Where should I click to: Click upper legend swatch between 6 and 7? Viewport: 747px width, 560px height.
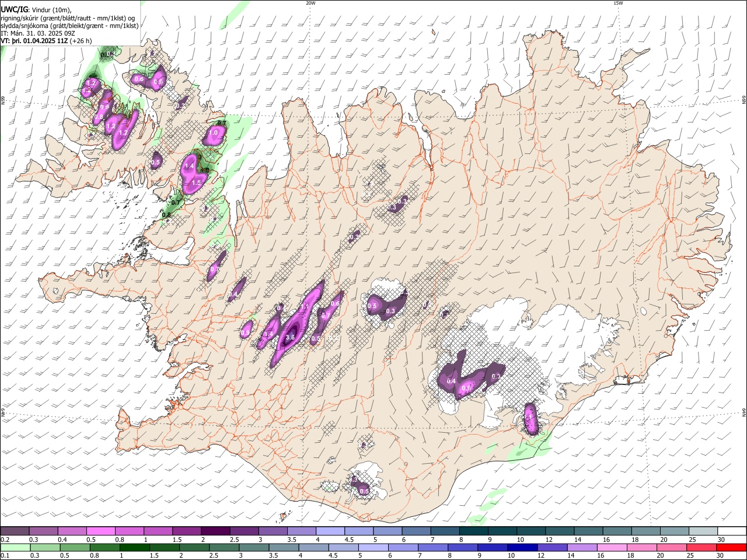click(x=416, y=531)
